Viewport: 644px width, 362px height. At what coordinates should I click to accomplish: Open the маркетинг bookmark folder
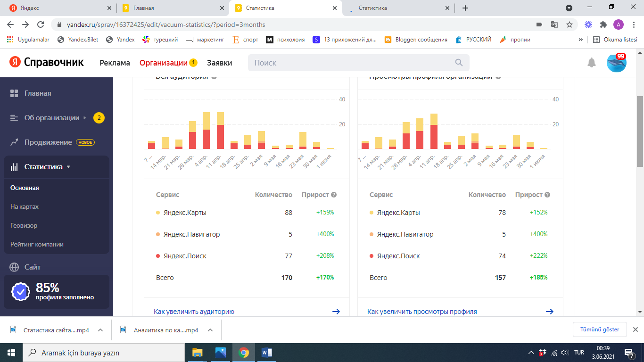click(x=205, y=40)
